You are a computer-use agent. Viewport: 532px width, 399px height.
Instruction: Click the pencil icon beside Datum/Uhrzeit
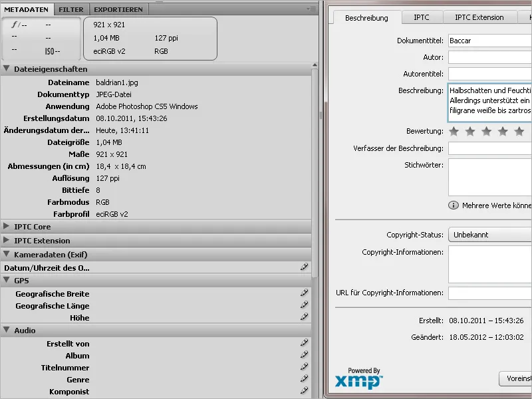304,267
